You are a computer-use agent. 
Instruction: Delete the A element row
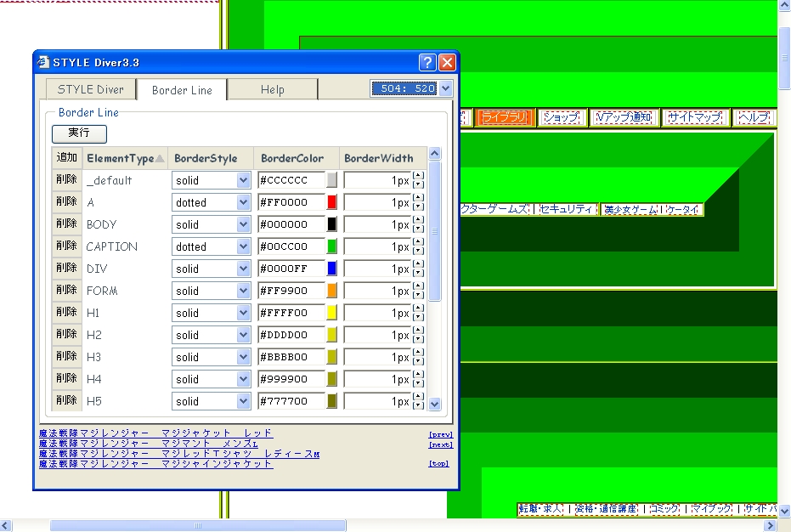click(66, 202)
